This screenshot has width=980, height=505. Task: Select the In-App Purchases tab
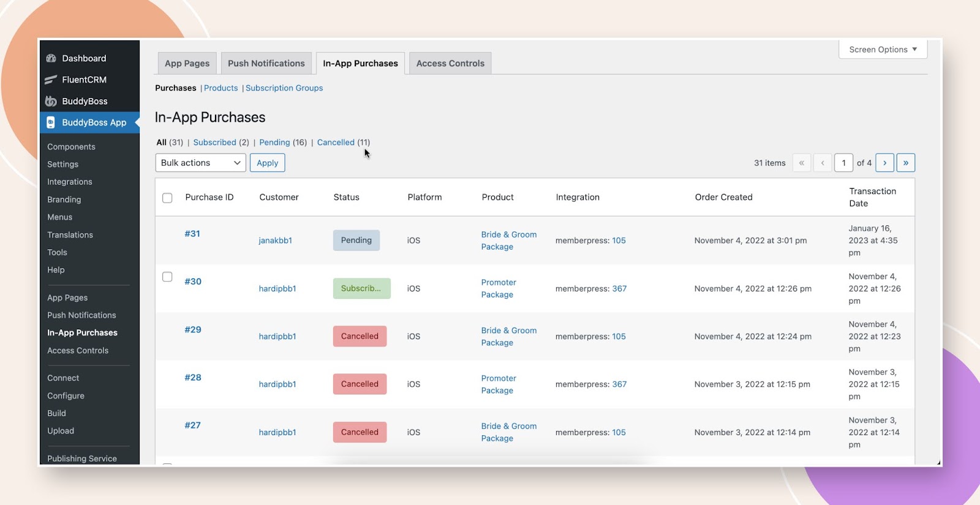360,63
